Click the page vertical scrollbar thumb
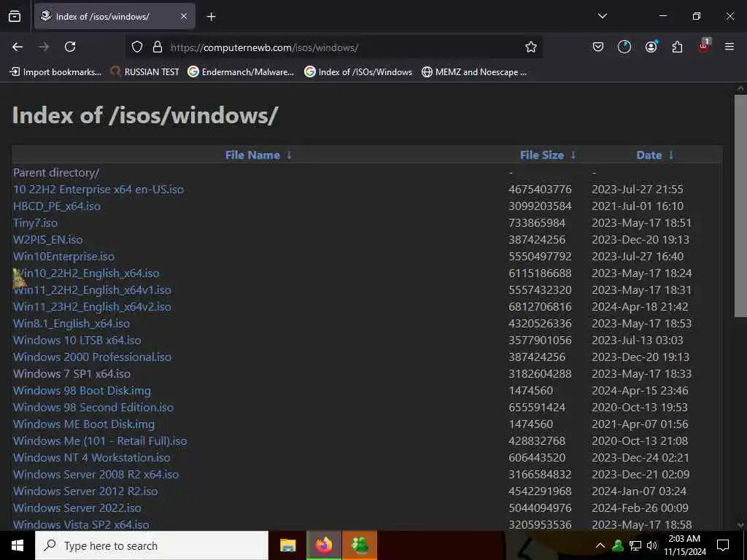 (740, 206)
